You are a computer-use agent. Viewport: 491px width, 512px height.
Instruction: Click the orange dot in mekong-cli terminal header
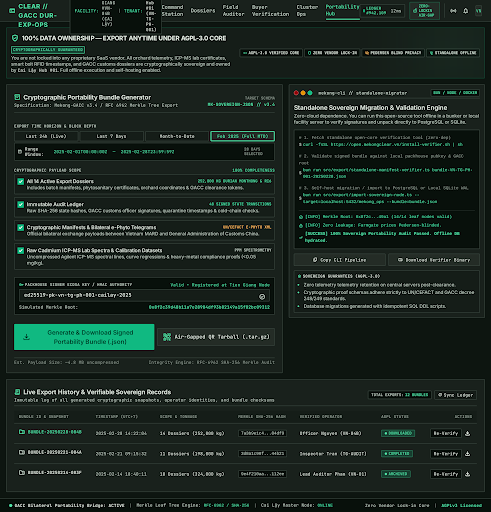coord(303,93)
